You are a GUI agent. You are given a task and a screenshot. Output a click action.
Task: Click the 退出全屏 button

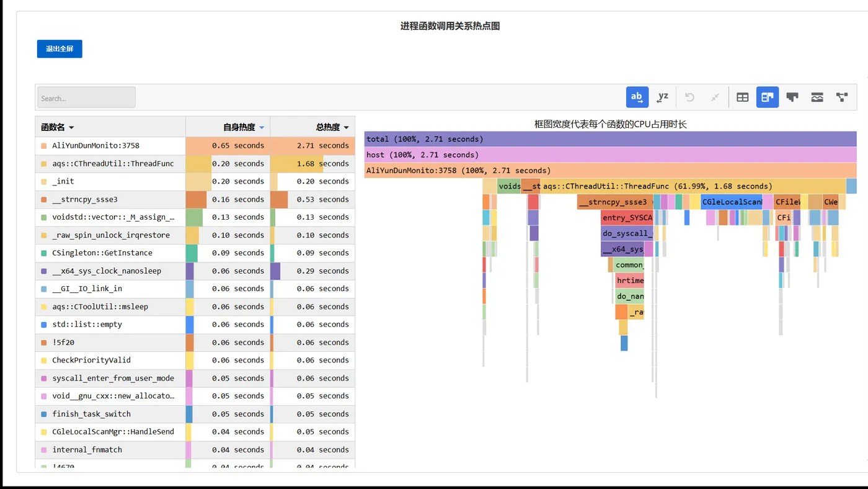tap(60, 49)
